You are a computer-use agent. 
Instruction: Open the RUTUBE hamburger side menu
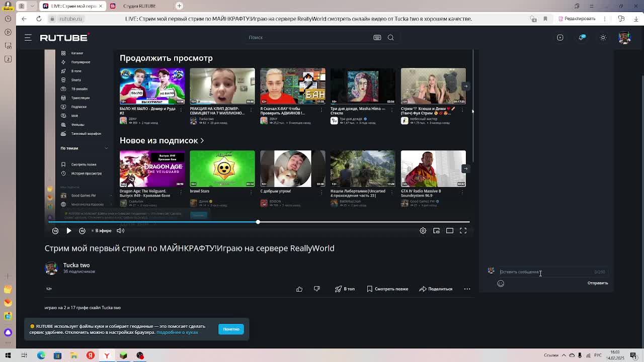[x=28, y=38]
